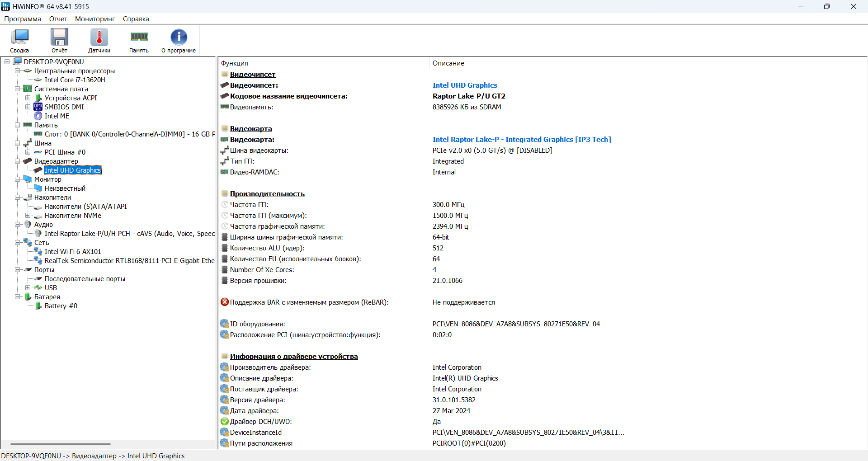This screenshot has width=868, height=461.
Task: Click the Видеочипсет section heading
Action: point(253,74)
